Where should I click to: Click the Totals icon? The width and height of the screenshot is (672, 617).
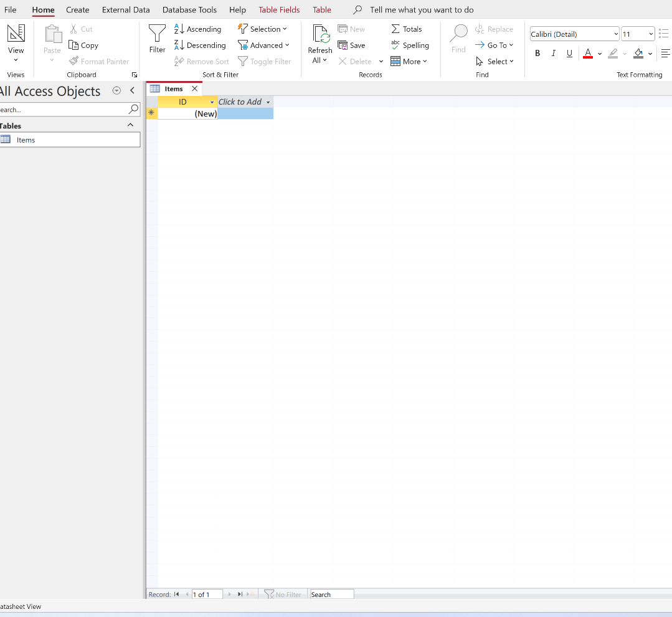(x=407, y=29)
